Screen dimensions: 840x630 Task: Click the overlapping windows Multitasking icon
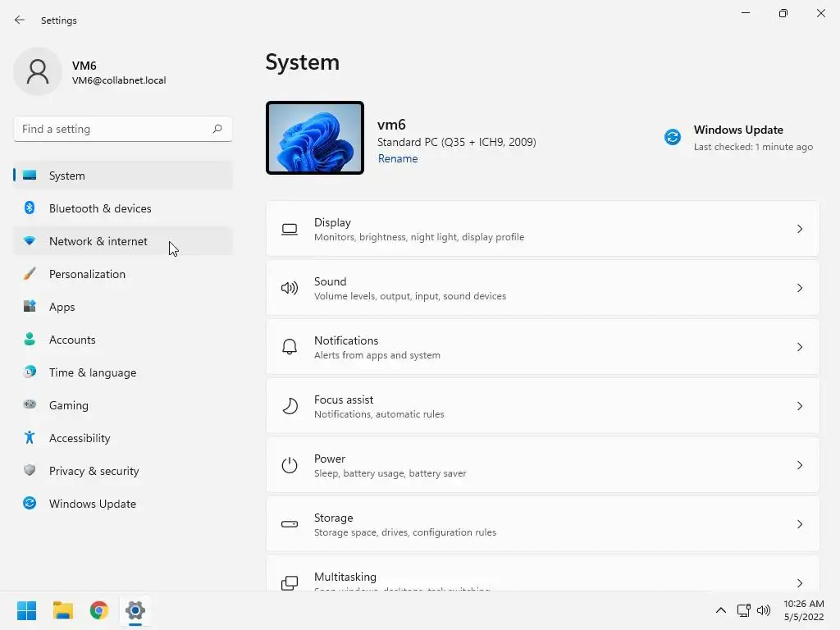pyautogui.click(x=290, y=583)
